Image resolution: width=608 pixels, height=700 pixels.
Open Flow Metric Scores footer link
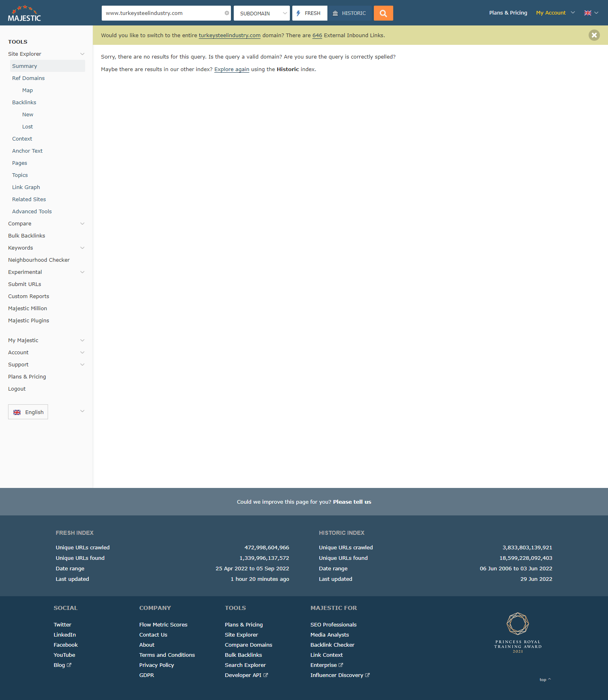[164, 625]
